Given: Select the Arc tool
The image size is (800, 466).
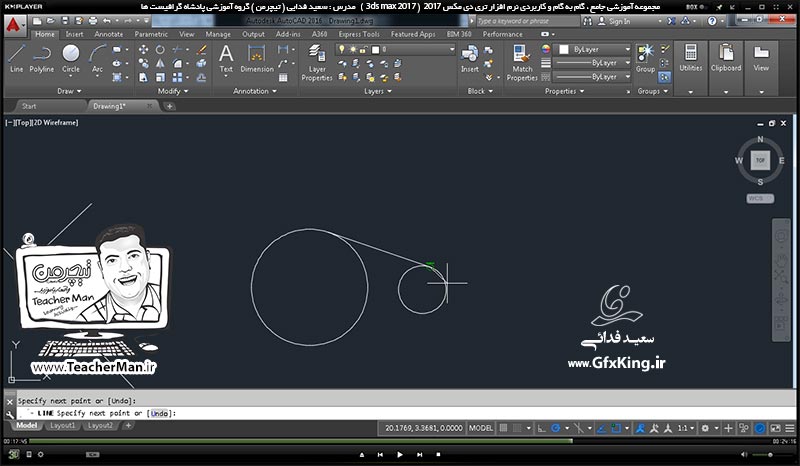Looking at the screenshot, I should (x=97, y=58).
